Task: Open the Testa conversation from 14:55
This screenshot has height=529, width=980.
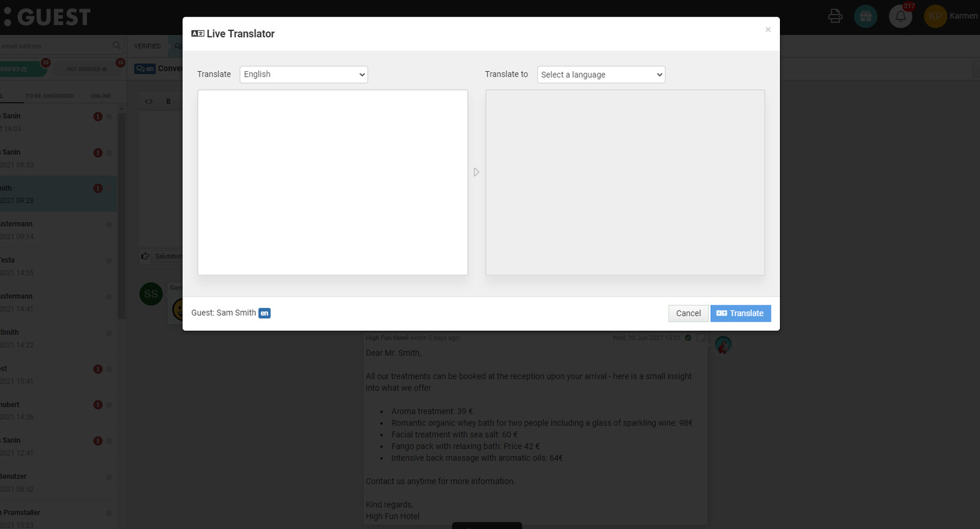Action: click(58, 267)
